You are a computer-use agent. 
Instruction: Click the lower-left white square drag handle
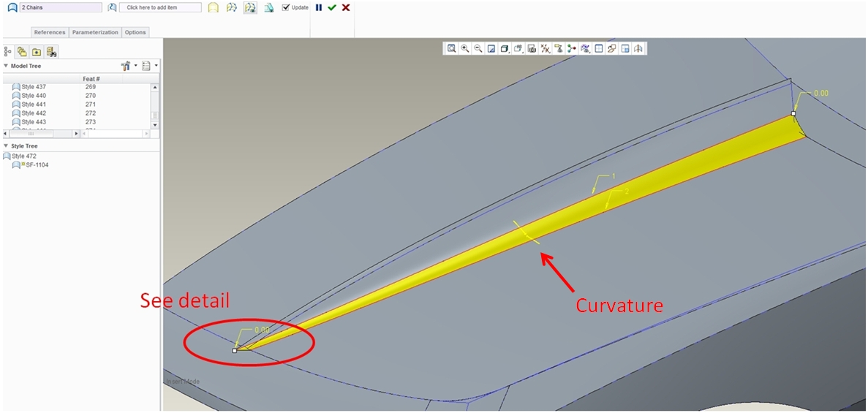click(x=235, y=350)
